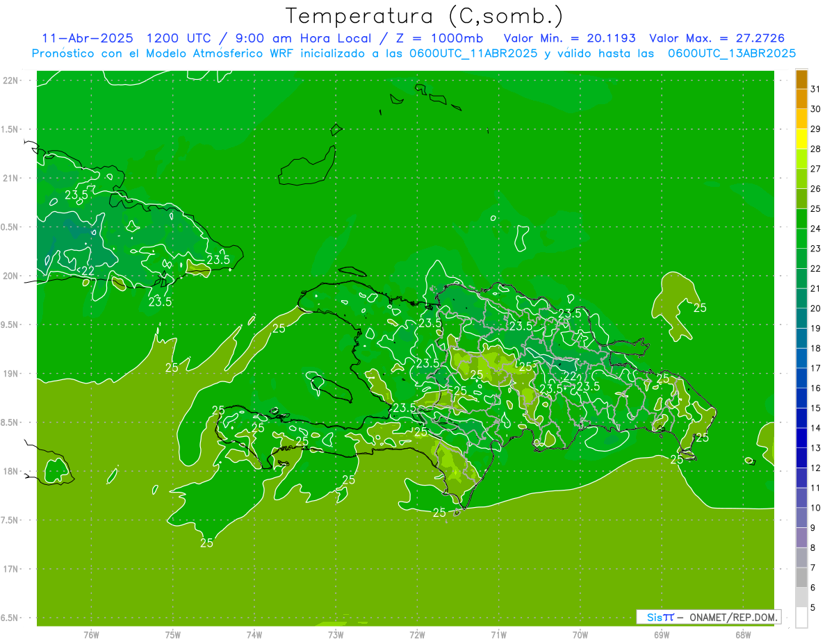834x644 pixels.
Task: Select "Valor Max. = 27.2726" value
Action: coord(717,38)
